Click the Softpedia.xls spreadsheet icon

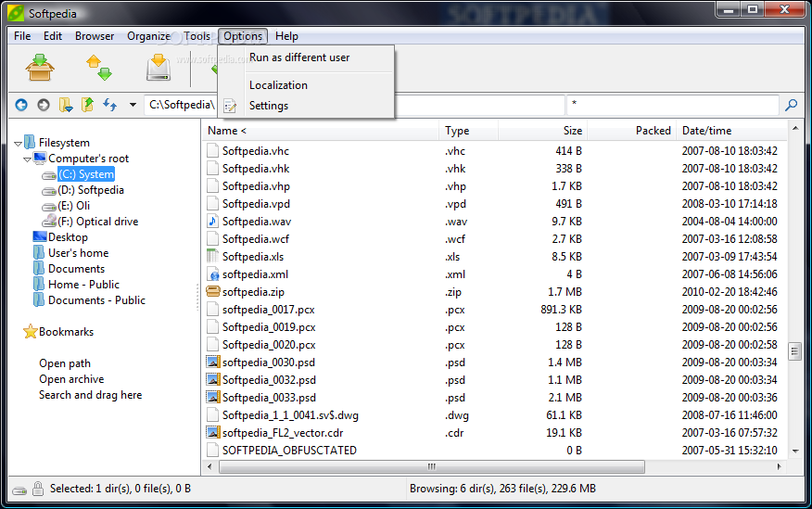tap(213, 256)
